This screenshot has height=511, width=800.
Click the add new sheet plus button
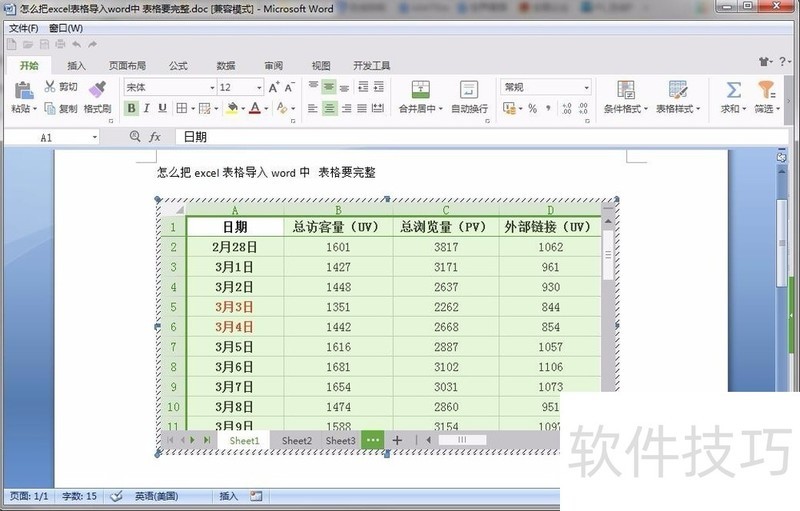click(x=397, y=440)
